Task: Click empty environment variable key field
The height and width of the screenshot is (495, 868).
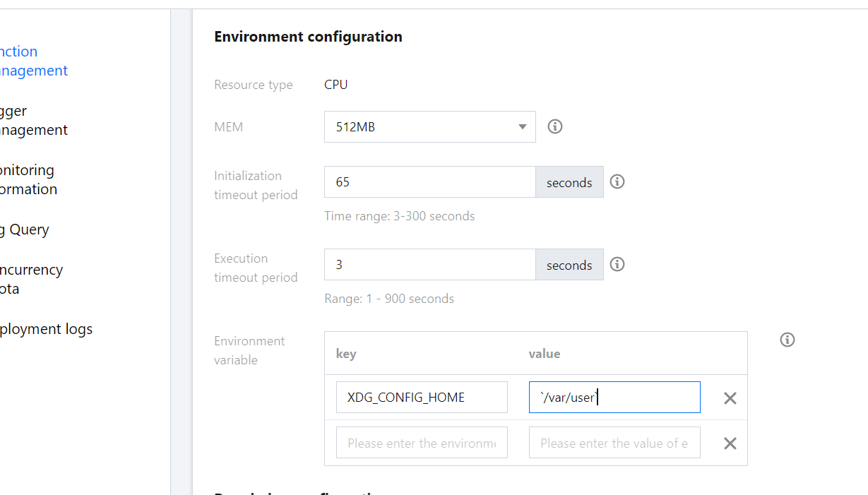Action: [422, 443]
